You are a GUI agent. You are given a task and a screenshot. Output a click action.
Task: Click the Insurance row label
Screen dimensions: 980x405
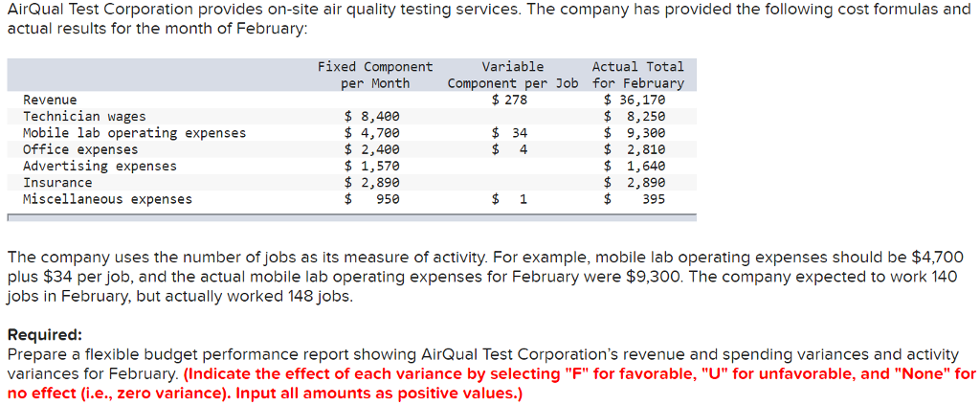[x=57, y=182]
